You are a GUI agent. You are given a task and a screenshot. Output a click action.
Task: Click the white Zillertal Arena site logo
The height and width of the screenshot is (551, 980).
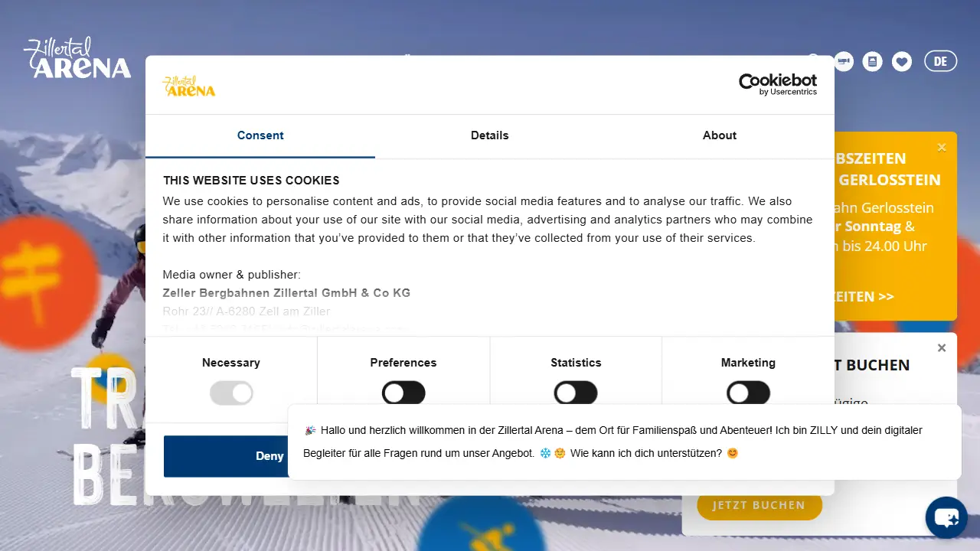tap(77, 57)
